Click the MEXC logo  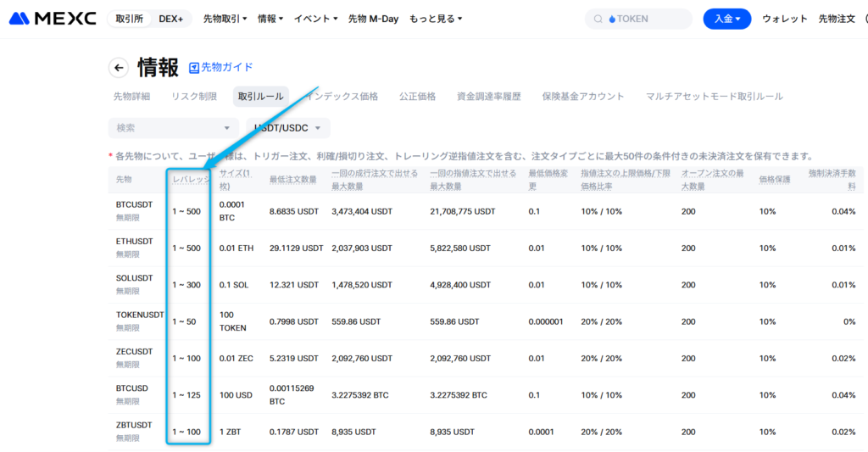click(53, 19)
